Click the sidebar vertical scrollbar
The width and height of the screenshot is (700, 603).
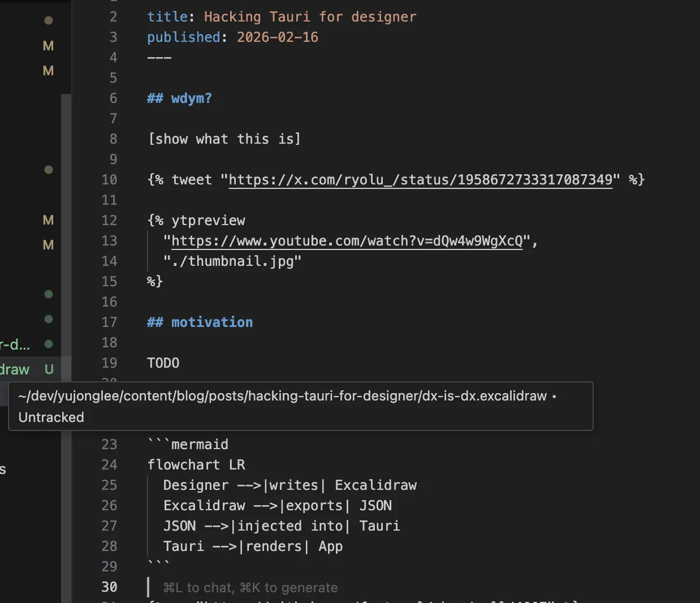click(66, 226)
